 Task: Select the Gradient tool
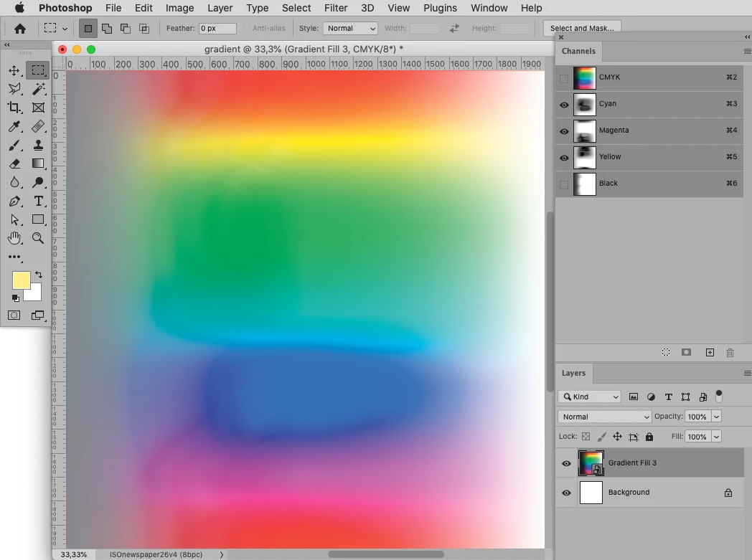(38, 163)
